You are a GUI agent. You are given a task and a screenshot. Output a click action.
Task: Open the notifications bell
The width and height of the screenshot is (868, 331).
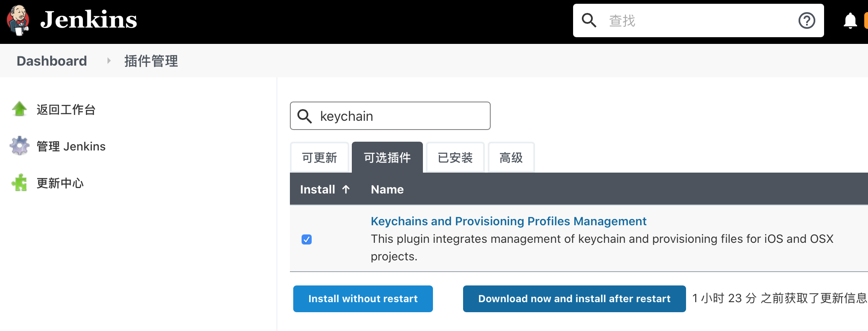850,20
